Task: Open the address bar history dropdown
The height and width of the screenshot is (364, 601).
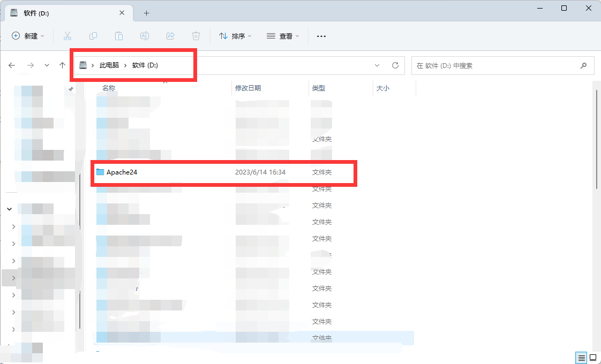Action: (x=377, y=65)
